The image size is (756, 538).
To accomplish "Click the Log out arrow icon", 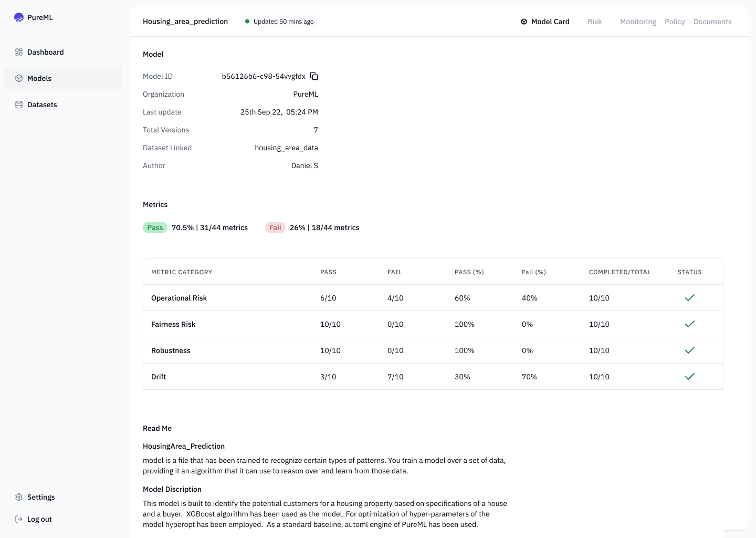I will click(19, 519).
